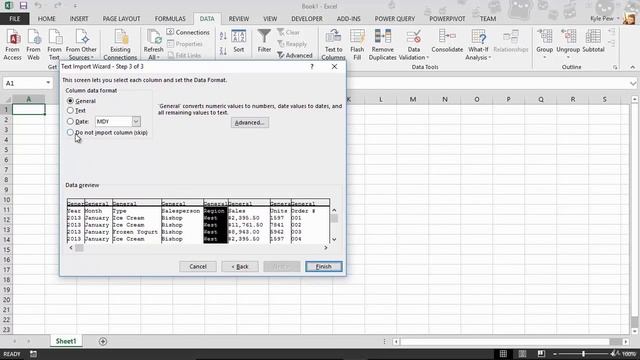Switch to Normal view icon in status bar
Image resolution: width=640 pixels, height=360 pixels.
[503, 354]
